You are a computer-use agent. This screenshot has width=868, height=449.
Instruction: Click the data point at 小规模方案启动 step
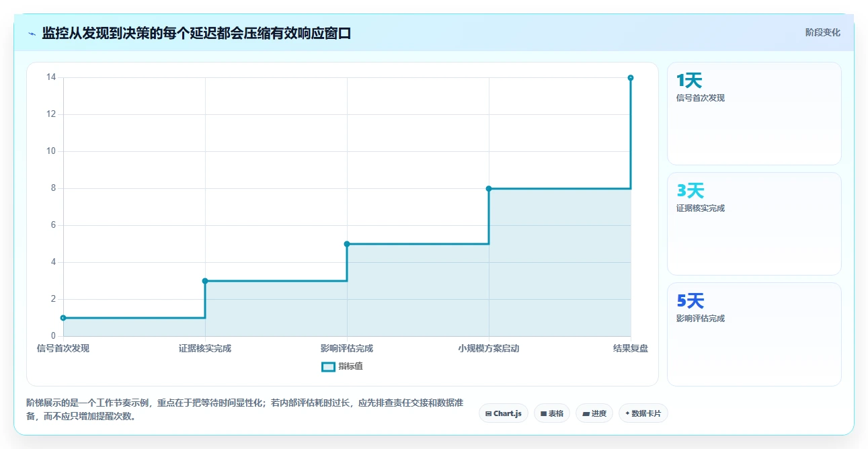coord(489,189)
